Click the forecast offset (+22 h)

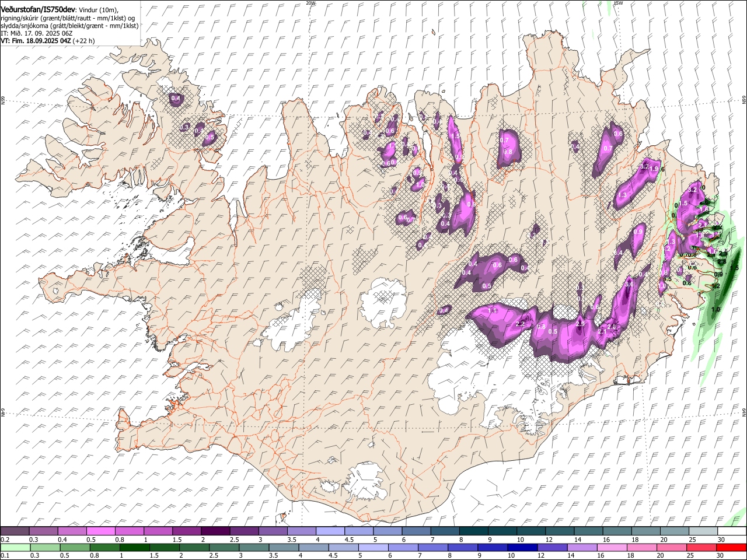coord(84,41)
